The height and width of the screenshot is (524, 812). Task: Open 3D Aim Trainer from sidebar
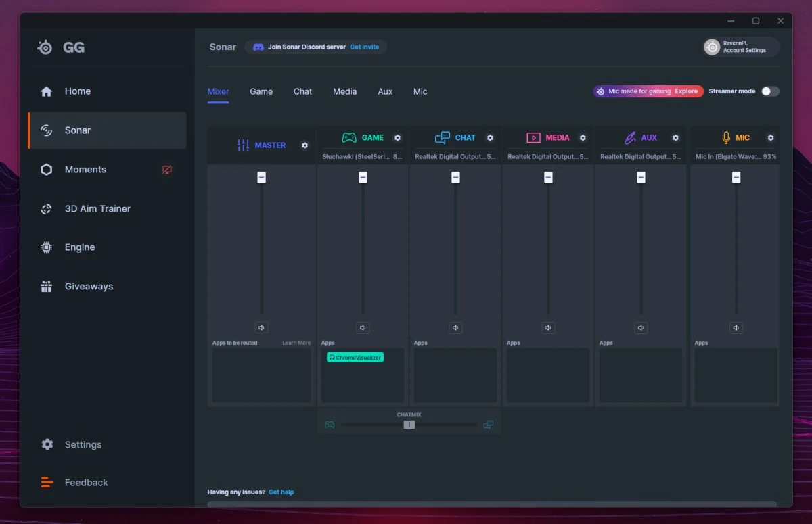(x=97, y=209)
